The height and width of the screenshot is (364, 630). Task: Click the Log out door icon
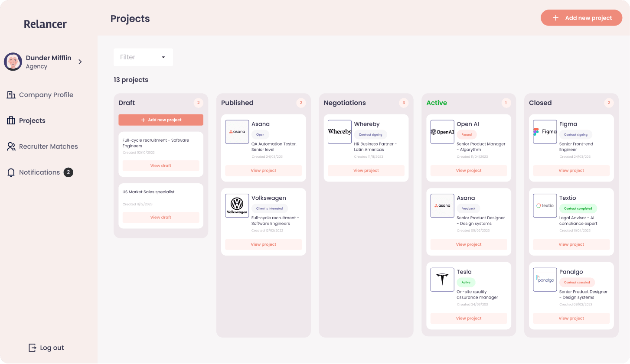(x=33, y=348)
